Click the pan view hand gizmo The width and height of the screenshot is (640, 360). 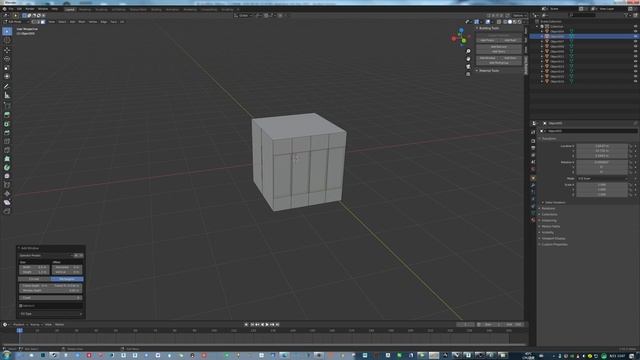[x=468, y=59]
